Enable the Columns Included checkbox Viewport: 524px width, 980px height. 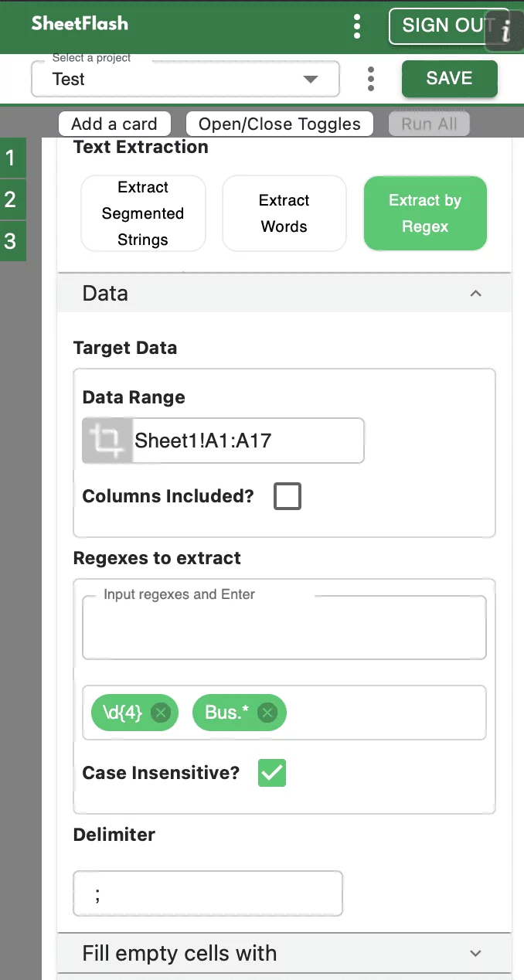pyautogui.click(x=288, y=496)
